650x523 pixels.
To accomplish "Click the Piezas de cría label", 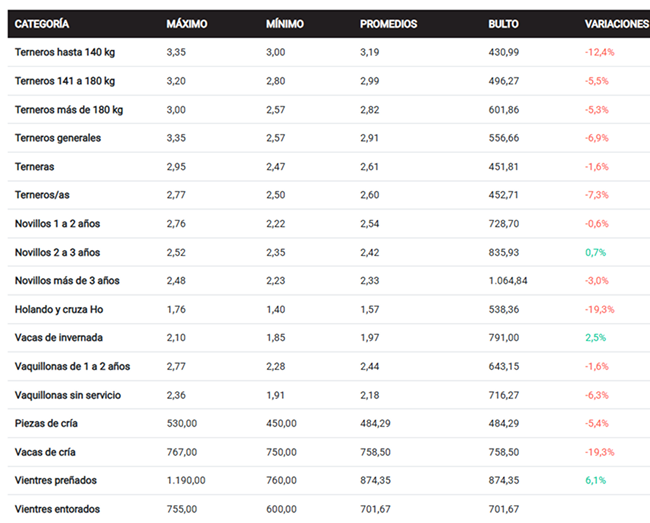I will pos(48,424).
